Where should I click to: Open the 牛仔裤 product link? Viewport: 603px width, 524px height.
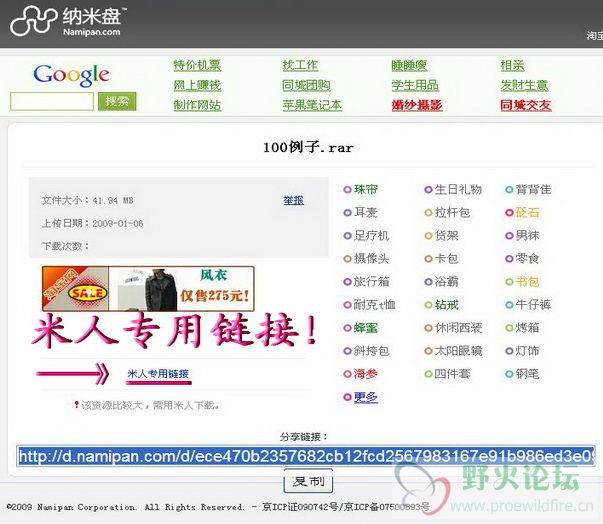(x=533, y=304)
